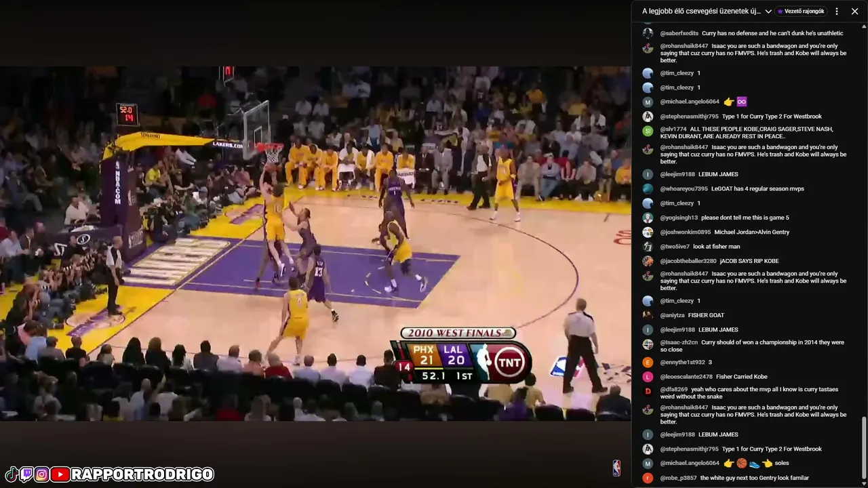Screen dimensions: 868x488
Task: Open the @whoareyou7395 username link
Action: (684, 189)
